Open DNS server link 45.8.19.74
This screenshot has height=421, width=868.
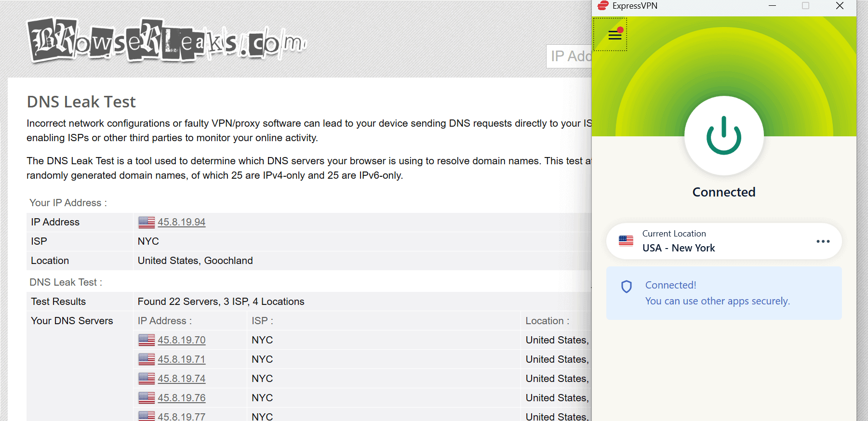point(181,379)
